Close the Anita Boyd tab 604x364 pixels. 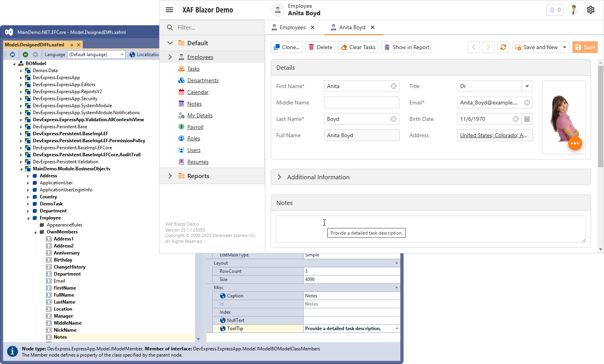[373, 27]
